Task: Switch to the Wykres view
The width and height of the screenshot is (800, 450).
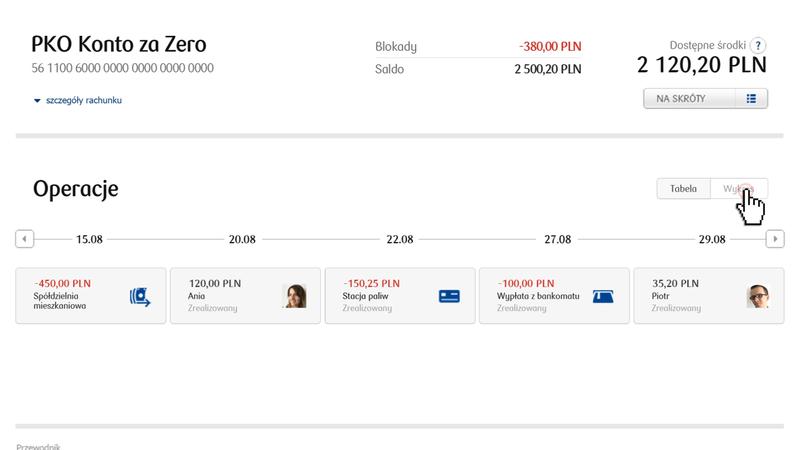Action: point(738,189)
